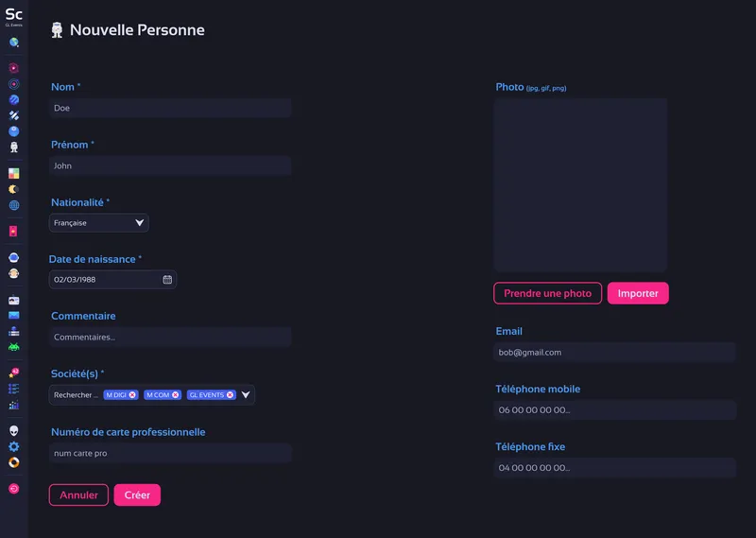Open the satellite icon in the sidebar
Image resolution: width=756 pixels, height=538 pixels.
click(14, 115)
